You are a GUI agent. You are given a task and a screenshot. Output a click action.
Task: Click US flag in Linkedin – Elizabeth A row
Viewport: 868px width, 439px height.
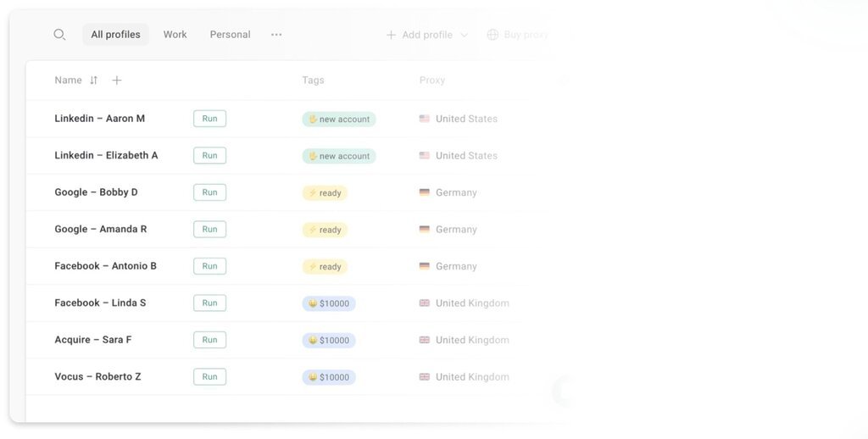425,156
